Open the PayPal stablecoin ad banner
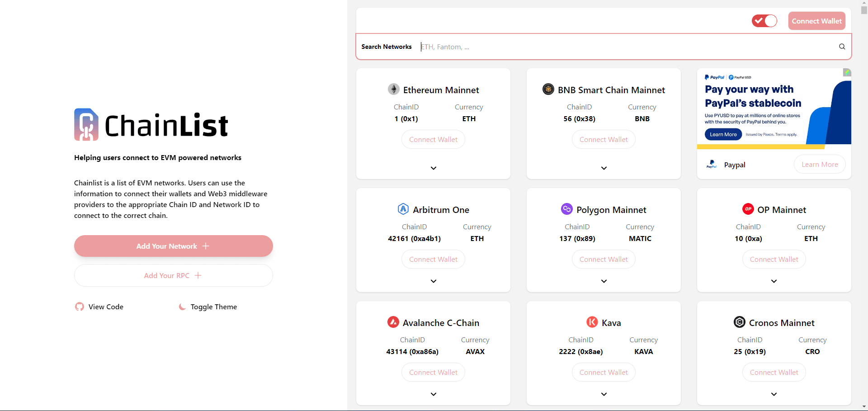The height and width of the screenshot is (411, 868). tap(774, 109)
